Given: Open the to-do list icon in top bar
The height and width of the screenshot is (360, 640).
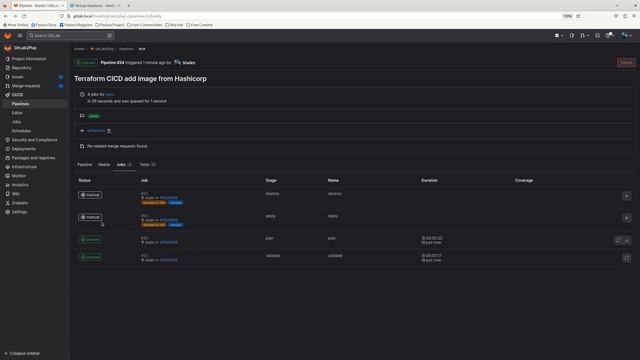Looking at the screenshot, I should point(598,36).
